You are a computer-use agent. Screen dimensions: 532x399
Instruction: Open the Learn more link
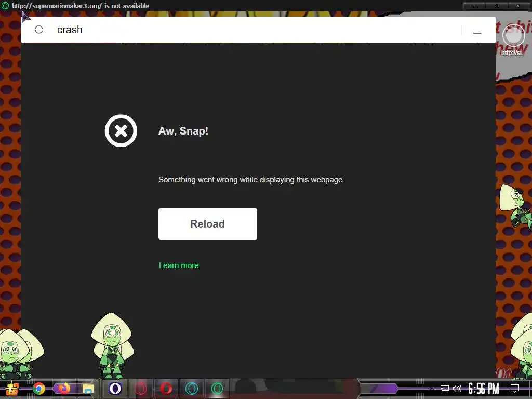click(x=179, y=265)
